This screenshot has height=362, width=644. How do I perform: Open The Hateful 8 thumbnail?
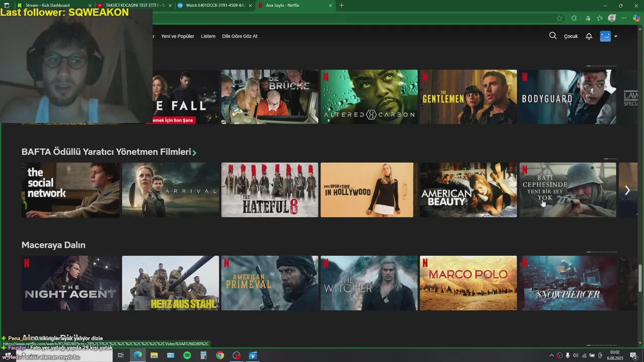pos(270,190)
